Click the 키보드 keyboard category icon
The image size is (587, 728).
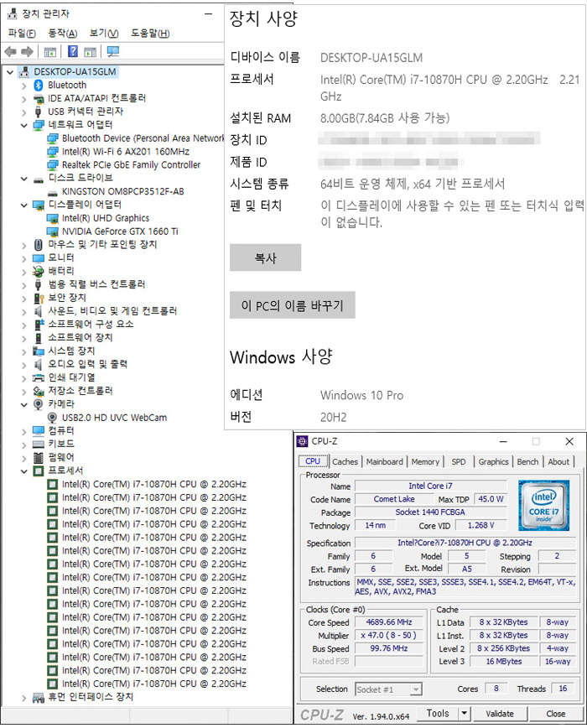click(x=39, y=445)
